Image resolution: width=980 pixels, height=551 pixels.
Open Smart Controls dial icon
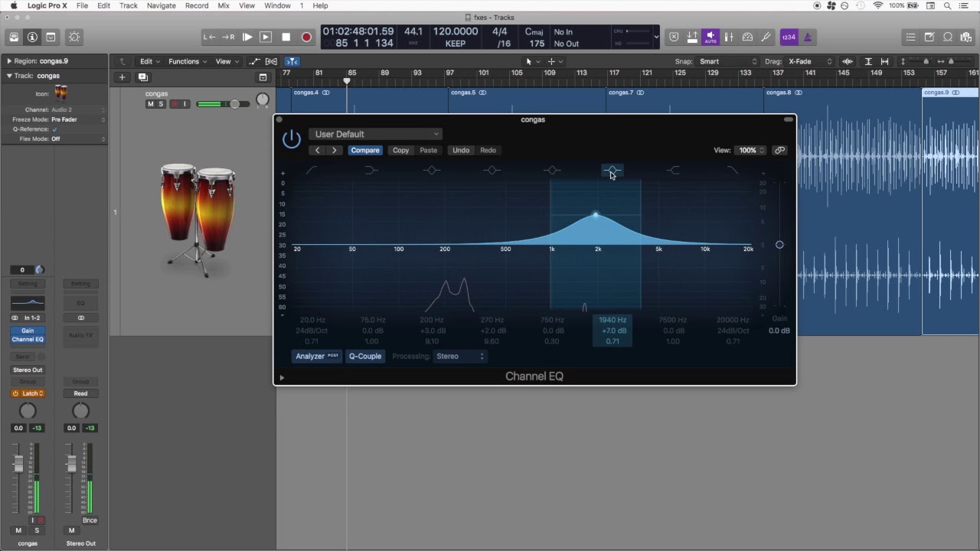[x=74, y=37]
